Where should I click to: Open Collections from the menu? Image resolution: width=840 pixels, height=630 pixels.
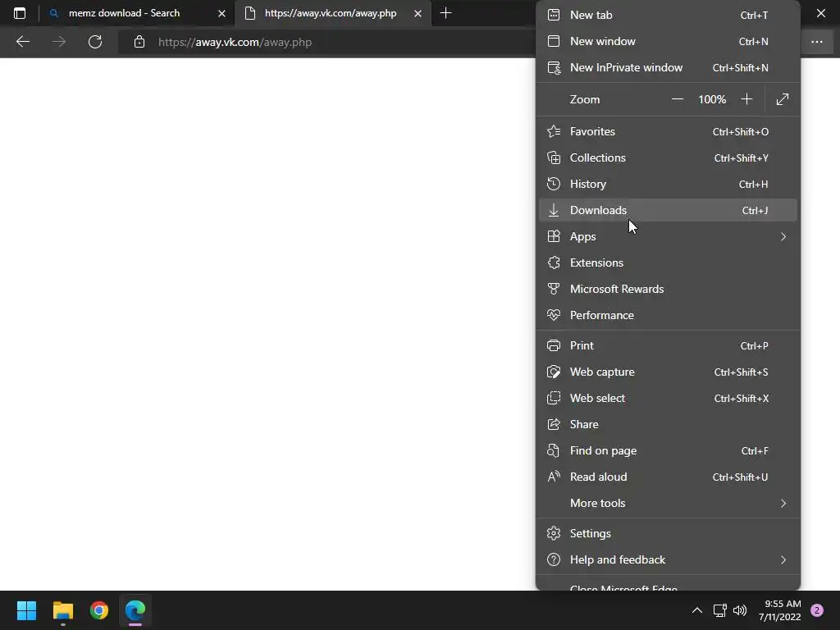(x=668, y=157)
